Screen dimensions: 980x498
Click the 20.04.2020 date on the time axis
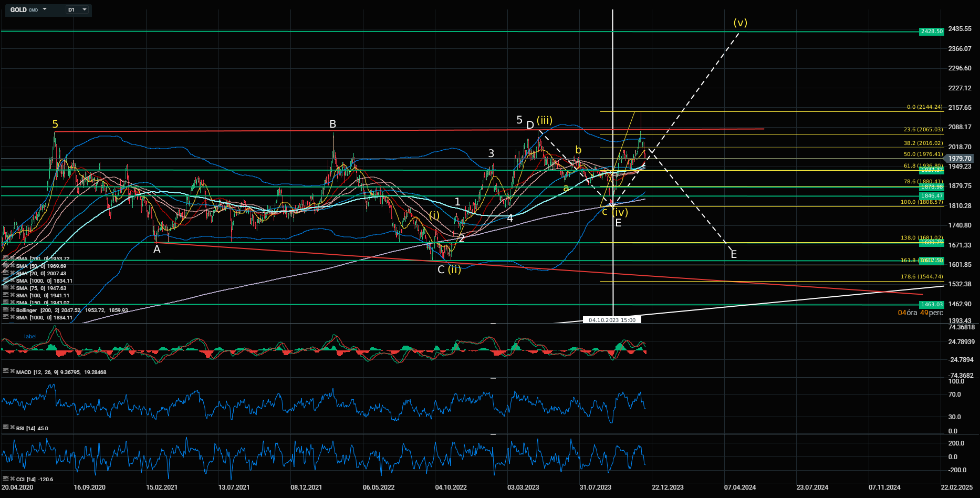pyautogui.click(x=17, y=487)
